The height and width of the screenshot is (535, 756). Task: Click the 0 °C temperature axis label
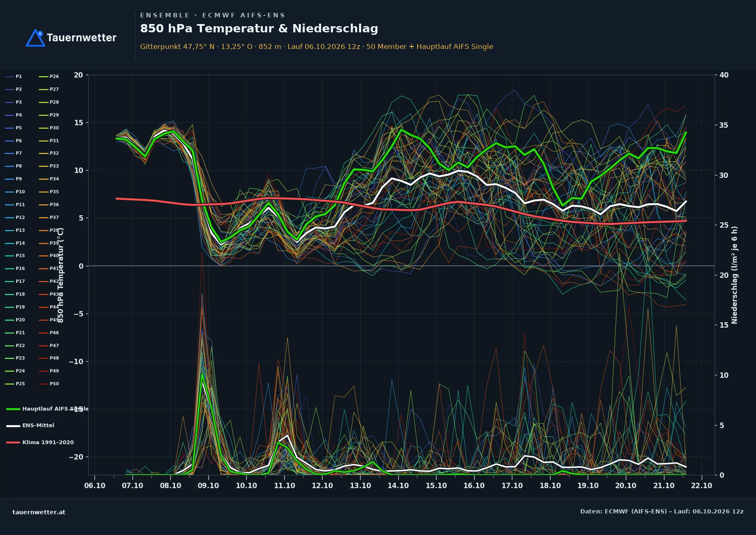tap(81, 266)
